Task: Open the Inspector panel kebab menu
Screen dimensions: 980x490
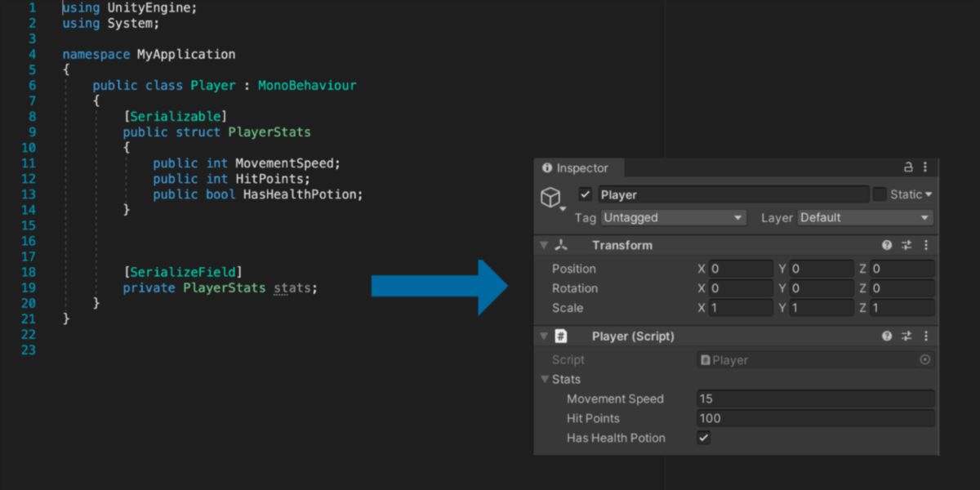Action: [925, 167]
